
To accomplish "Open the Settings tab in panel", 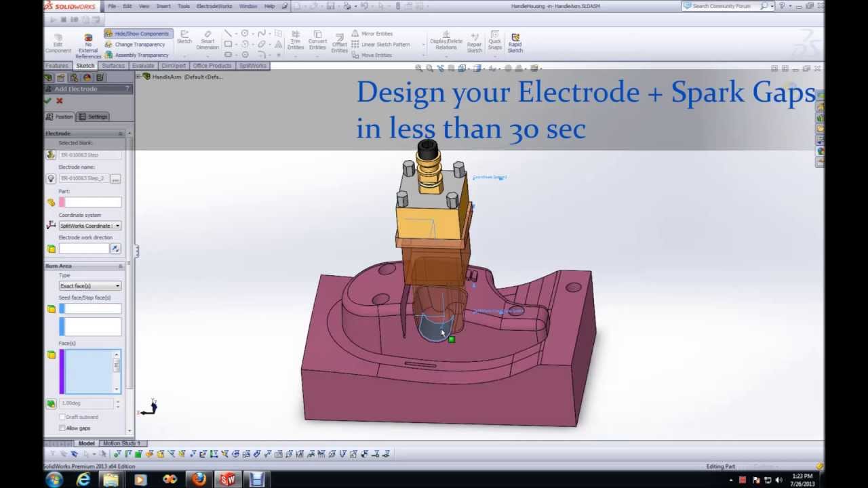I will tap(93, 117).
